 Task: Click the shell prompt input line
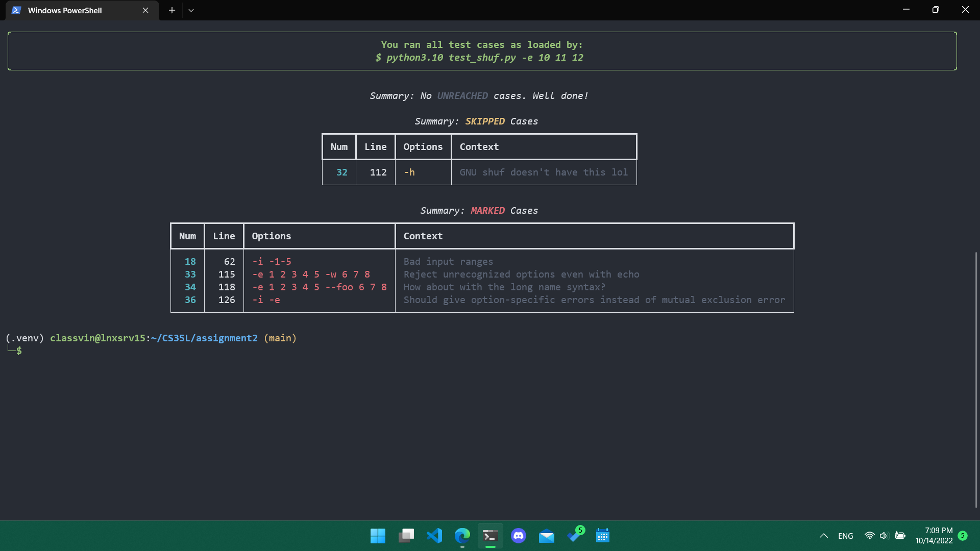(153, 351)
